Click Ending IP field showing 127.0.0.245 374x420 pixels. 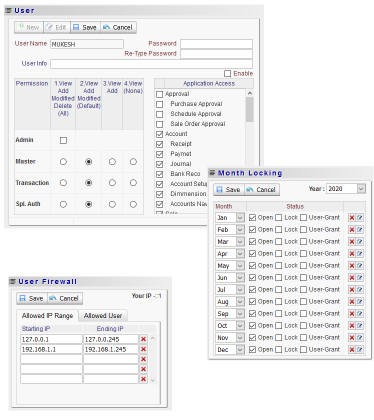111,339
